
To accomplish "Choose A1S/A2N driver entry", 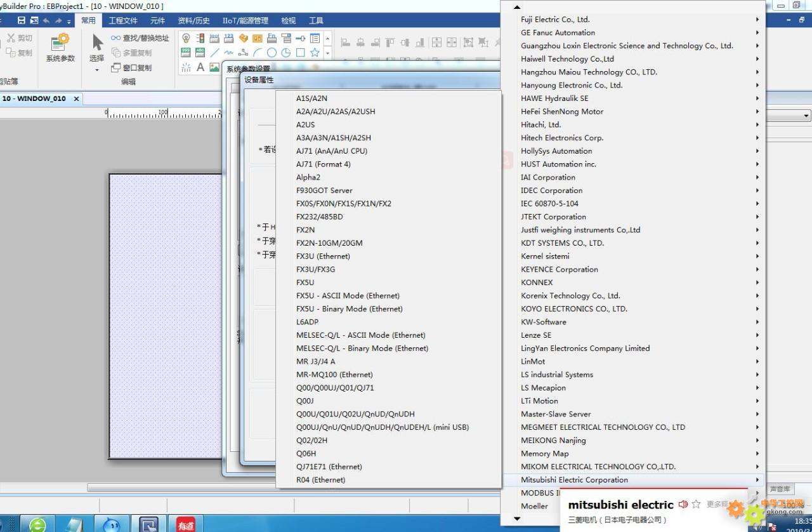I will click(x=388, y=98).
